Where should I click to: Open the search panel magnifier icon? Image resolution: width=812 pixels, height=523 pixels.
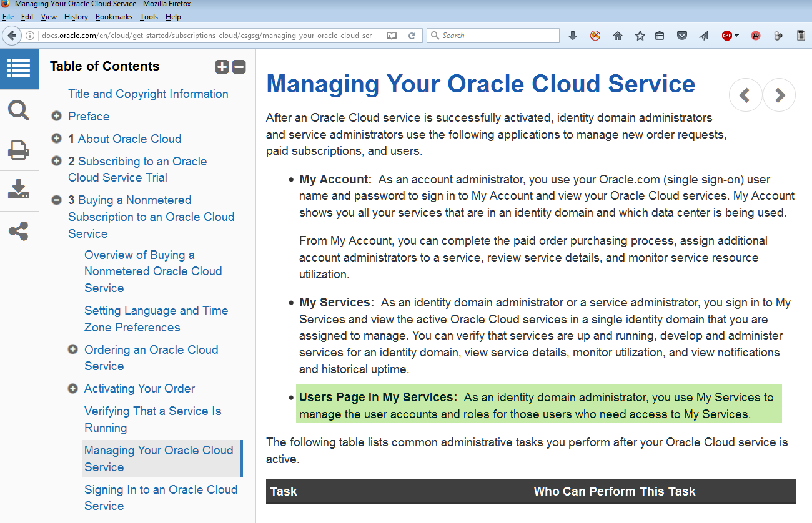pyautogui.click(x=19, y=110)
